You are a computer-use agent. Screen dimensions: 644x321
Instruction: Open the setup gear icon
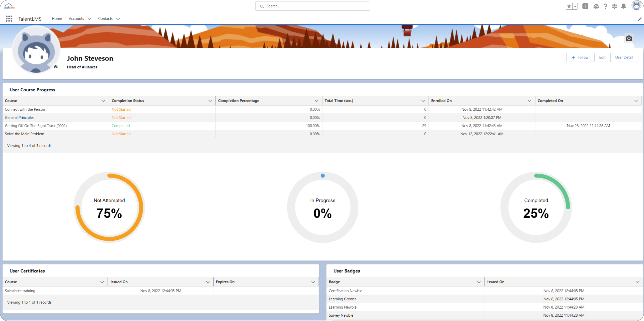614,6
